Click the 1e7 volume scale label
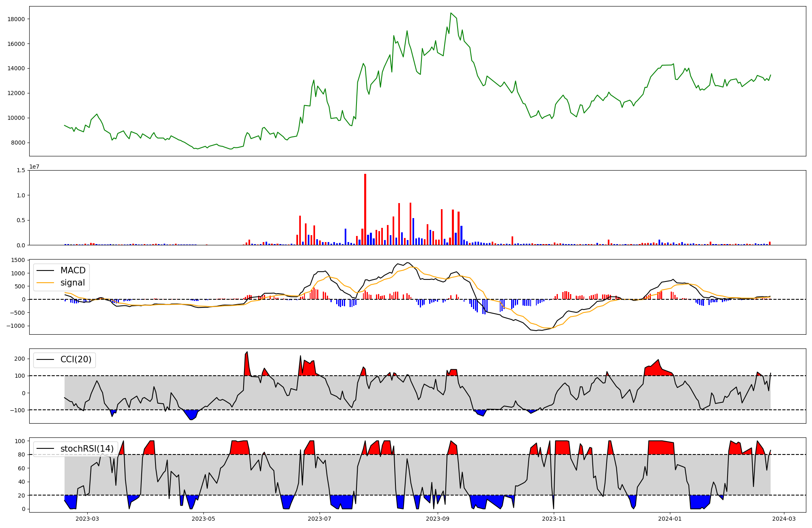 click(34, 167)
